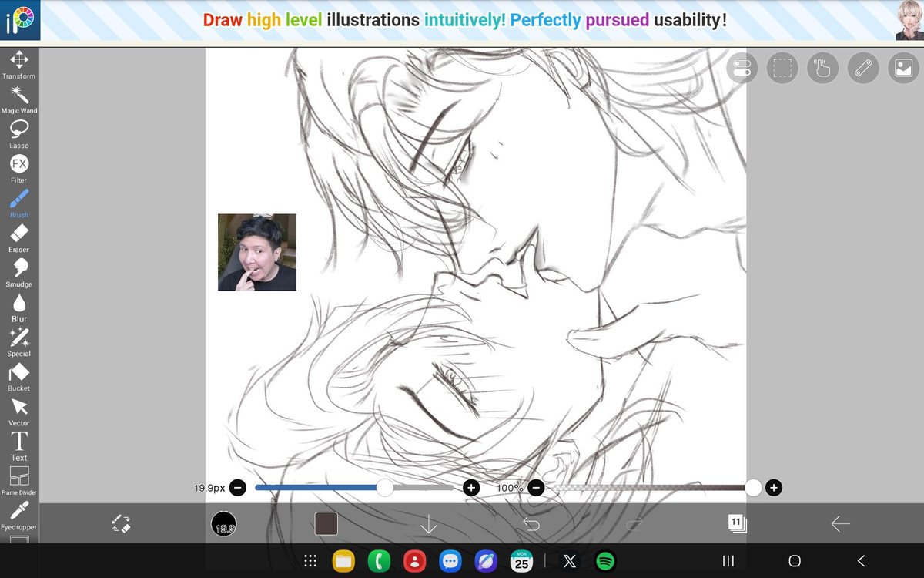Open the ruler tool menu
Image resolution: width=924 pixels, height=578 pixels.
pyautogui.click(x=863, y=68)
